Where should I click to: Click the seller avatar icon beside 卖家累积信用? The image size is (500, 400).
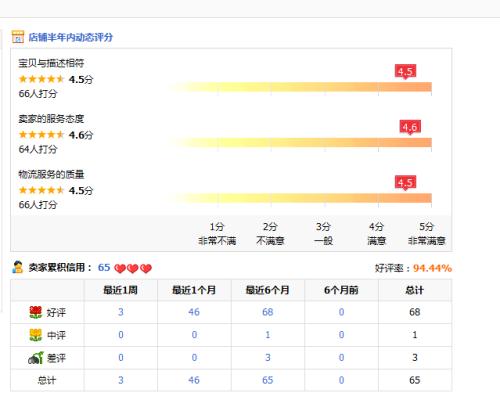(x=17, y=267)
